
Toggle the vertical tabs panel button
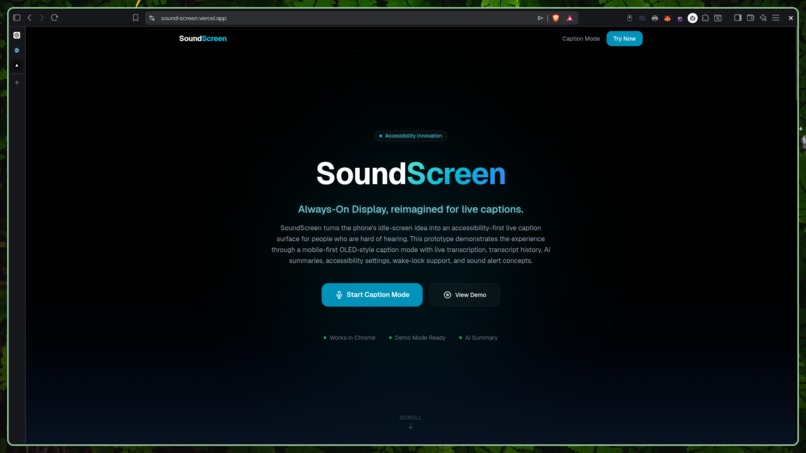point(16,17)
